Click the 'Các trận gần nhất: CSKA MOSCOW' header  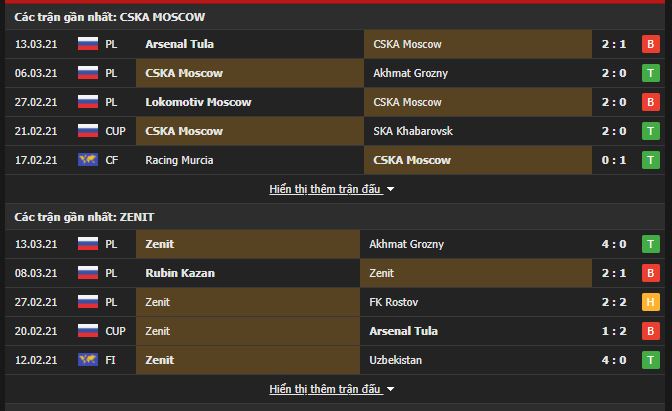[110, 17]
